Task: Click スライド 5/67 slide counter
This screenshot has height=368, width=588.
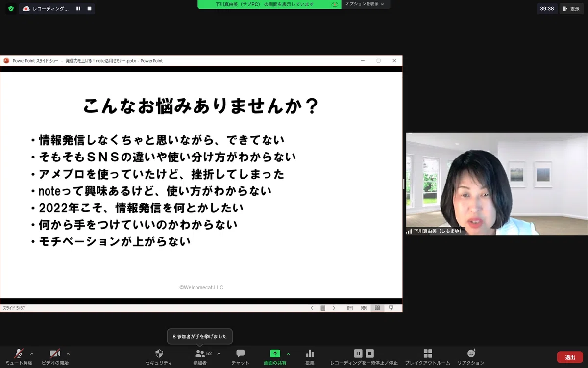Action: [14, 308]
